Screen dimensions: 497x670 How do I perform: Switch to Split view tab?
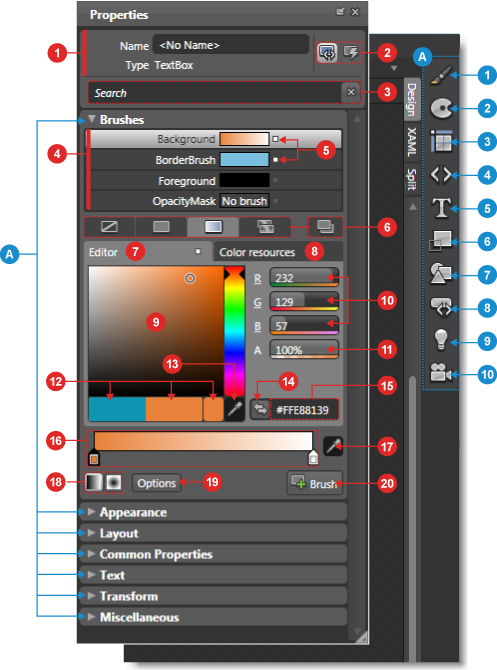pos(412,179)
